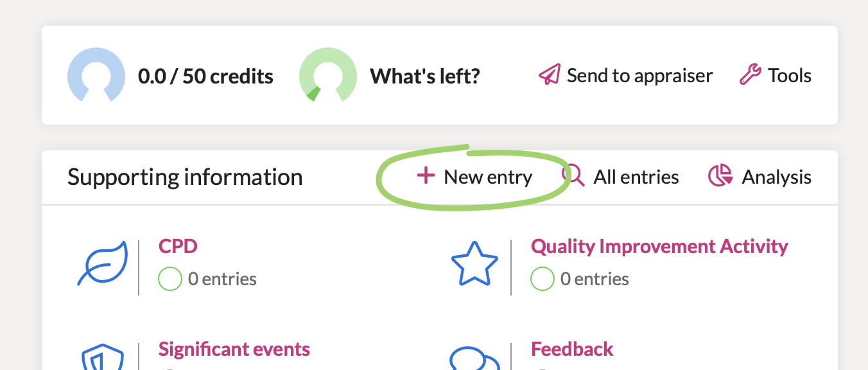Open the Feedback section link
Image resolution: width=868 pixels, height=370 pixels.
(572, 349)
